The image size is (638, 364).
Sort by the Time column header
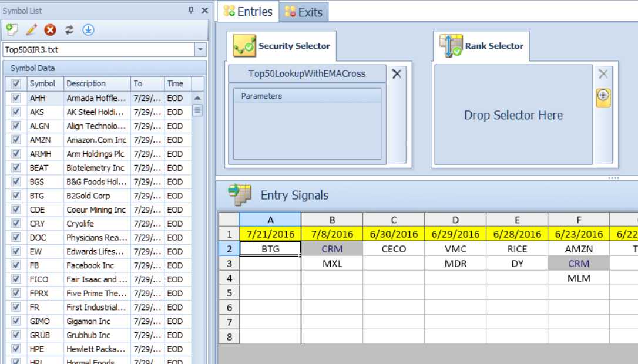point(178,83)
